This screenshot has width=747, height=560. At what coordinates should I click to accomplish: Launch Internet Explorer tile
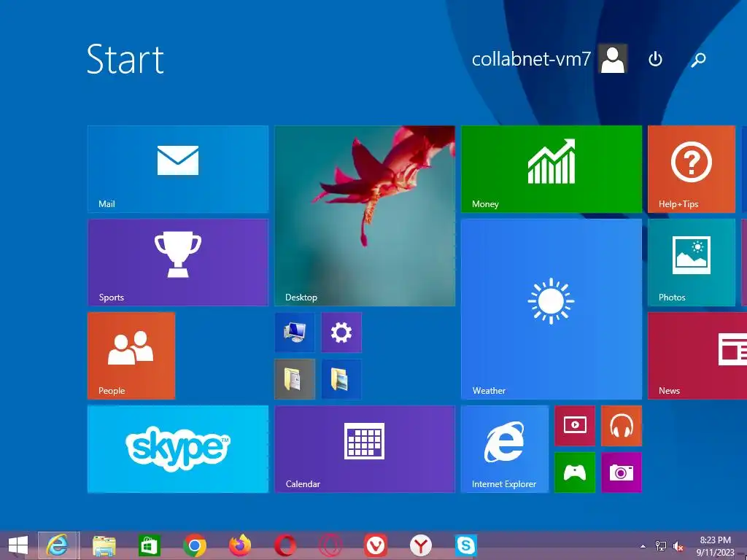[x=505, y=449]
